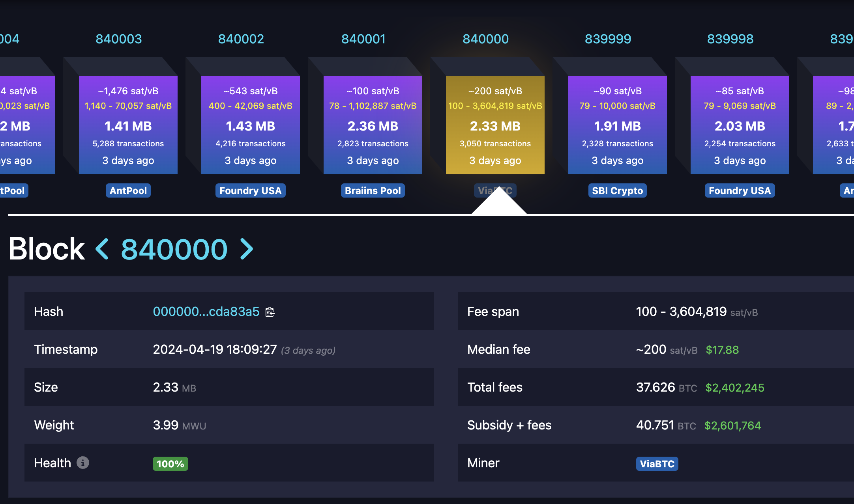Click the Health info icon
Viewport: 854px width, 504px height.
[x=82, y=463]
